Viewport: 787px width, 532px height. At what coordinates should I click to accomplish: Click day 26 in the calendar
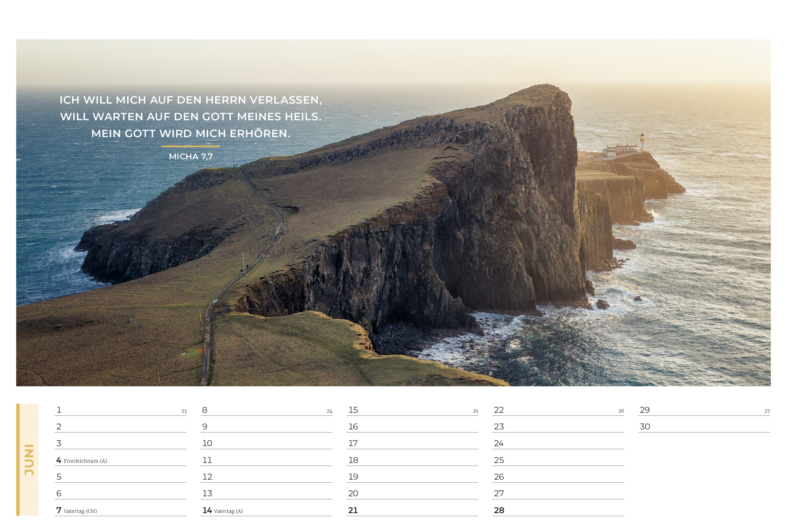[499, 476]
